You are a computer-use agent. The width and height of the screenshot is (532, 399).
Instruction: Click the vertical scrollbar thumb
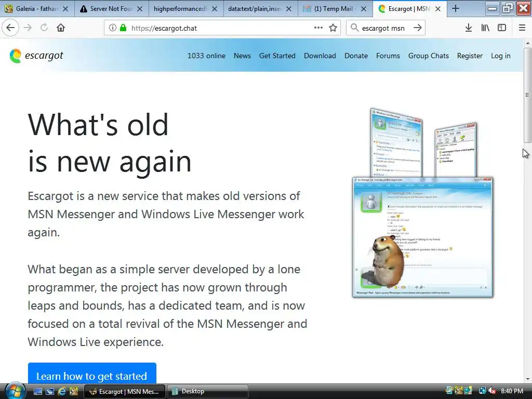pos(527,95)
